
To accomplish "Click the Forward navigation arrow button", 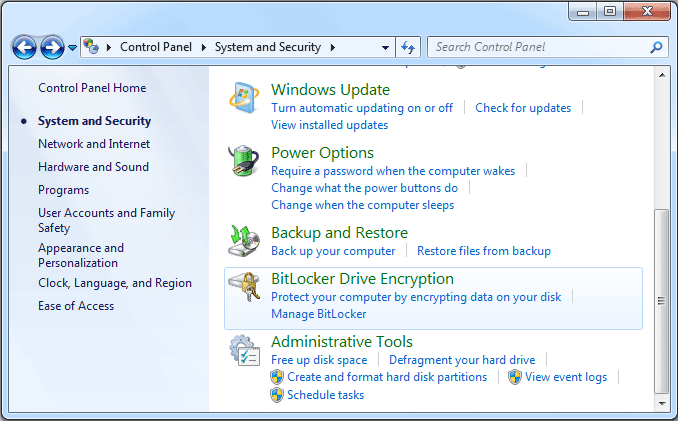I will coord(52,47).
